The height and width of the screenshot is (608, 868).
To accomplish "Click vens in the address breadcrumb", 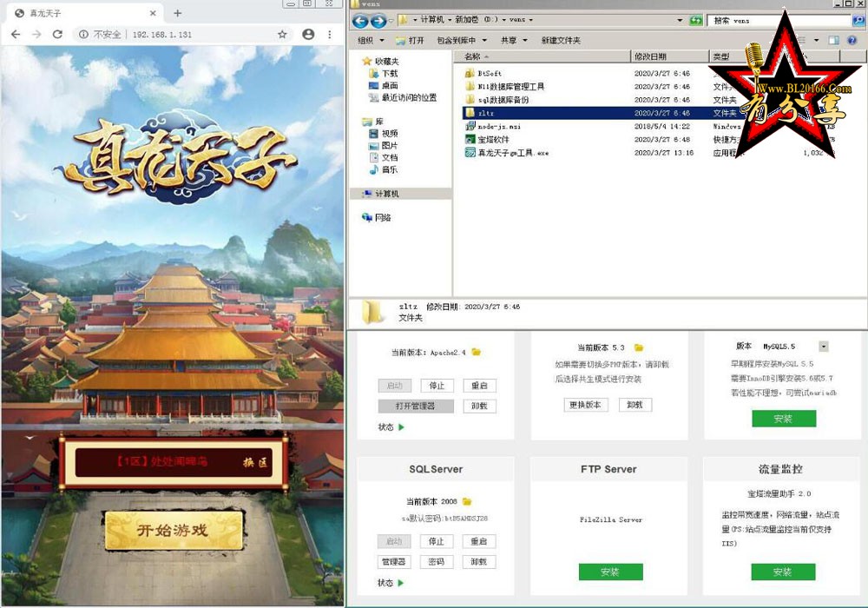I will coord(517,19).
